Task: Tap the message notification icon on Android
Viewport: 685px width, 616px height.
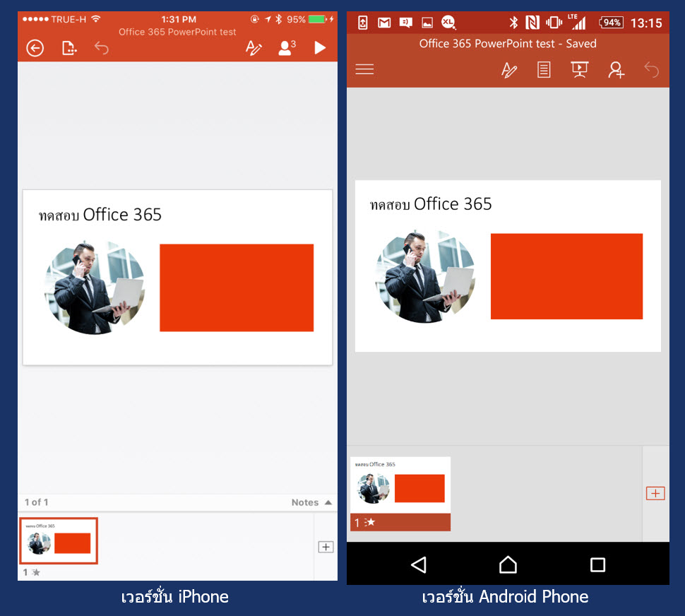Action: (406, 23)
